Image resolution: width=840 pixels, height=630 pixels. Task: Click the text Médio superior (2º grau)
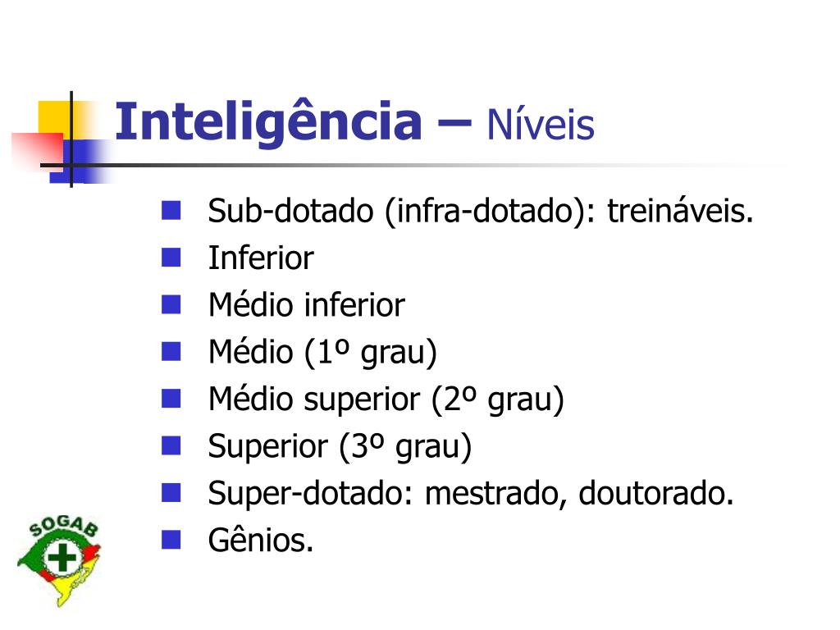pos(386,400)
